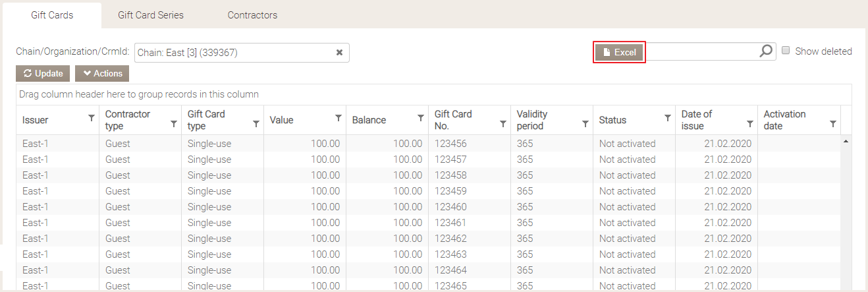Open filter for Contractor type column
868x292 pixels.
point(174,123)
